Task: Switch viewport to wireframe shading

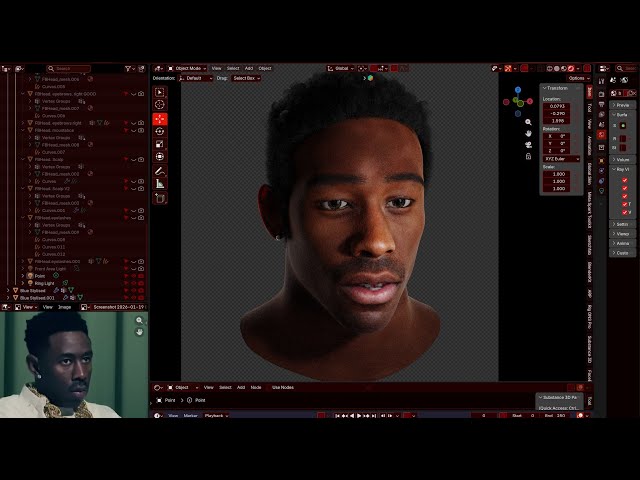Action: (x=549, y=69)
